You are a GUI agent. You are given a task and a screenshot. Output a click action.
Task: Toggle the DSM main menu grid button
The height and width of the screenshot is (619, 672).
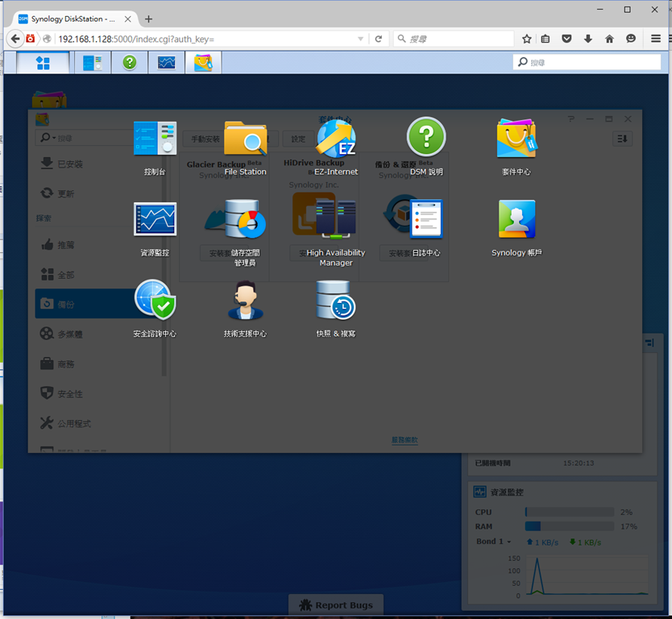[x=43, y=63]
